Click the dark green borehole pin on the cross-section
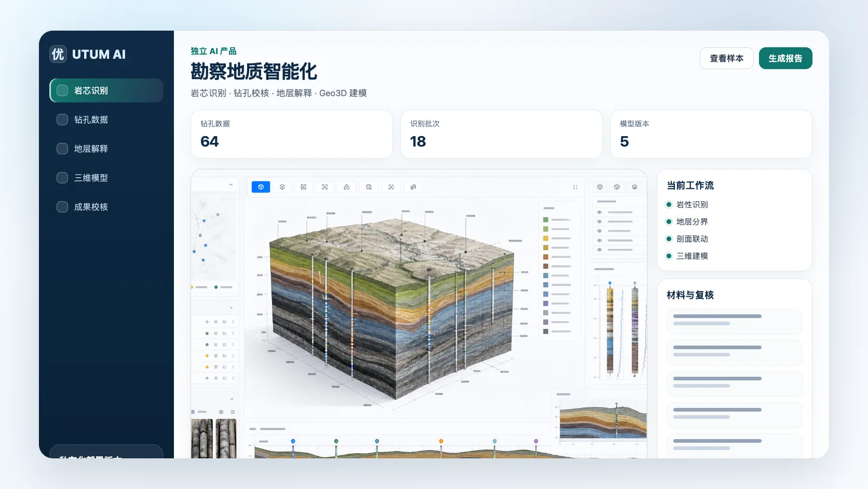868x489 pixels. 336,441
